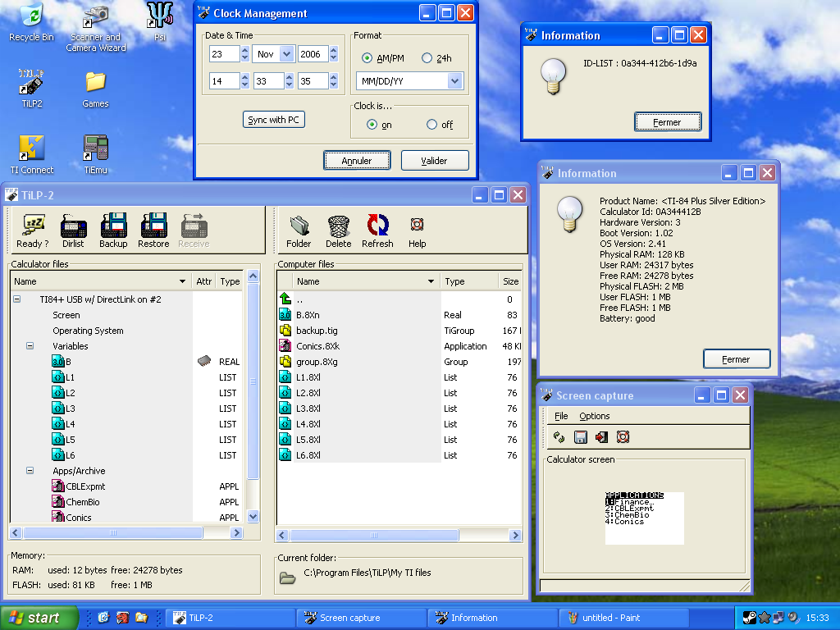Click the lifebuoy help icon in Screen capture
Screen dimensions: 840x630
(623, 437)
